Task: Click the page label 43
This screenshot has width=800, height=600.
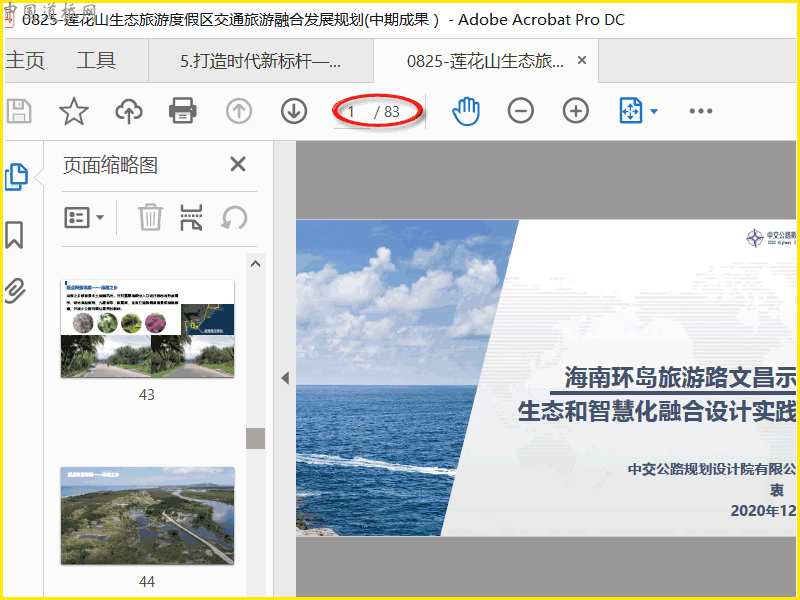Action: tap(147, 394)
